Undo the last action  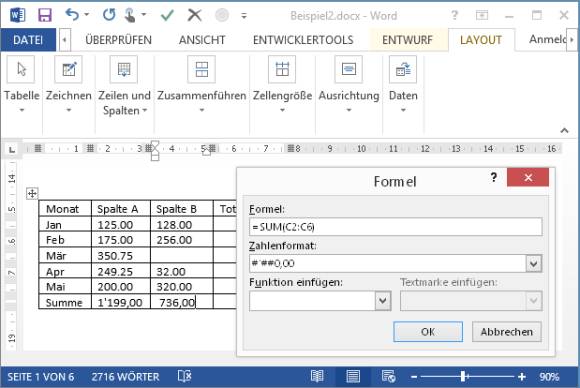click(x=72, y=15)
